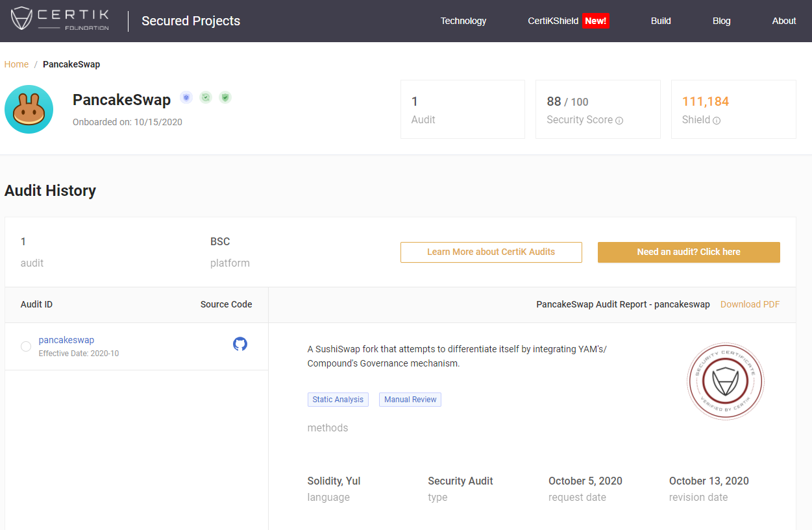812x530 pixels.
Task: Click the third green shield badge
Action: pyautogui.click(x=225, y=97)
